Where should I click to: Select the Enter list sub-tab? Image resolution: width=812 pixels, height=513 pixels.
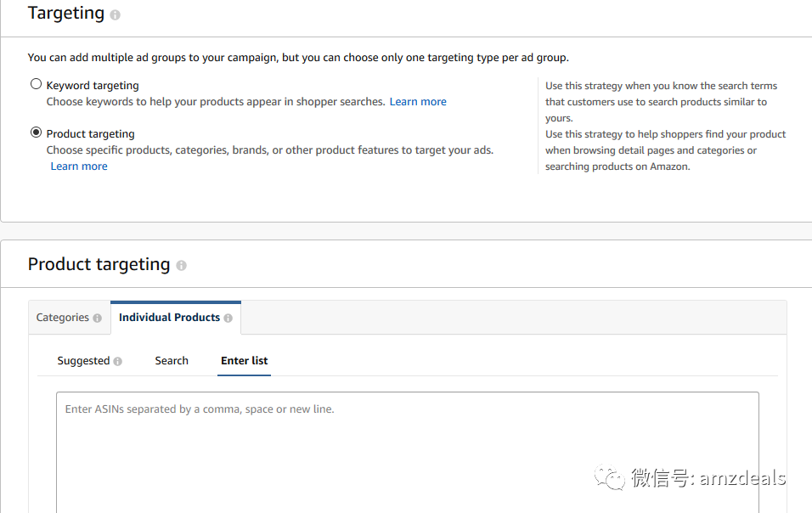[x=244, y=361]
